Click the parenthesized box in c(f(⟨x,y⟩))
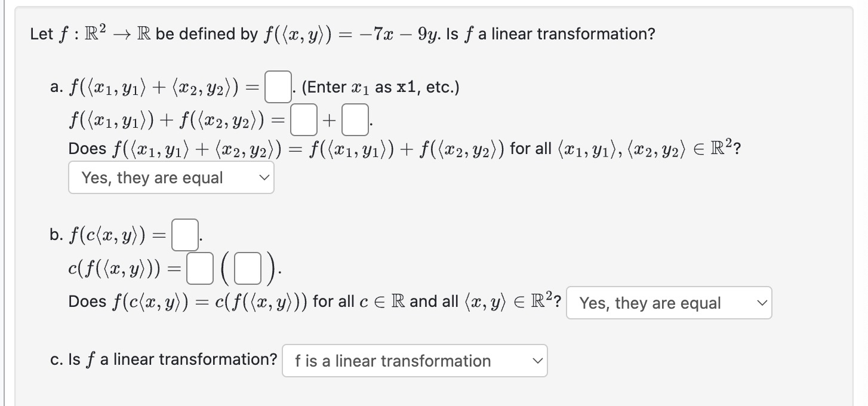 click(247, 267)
